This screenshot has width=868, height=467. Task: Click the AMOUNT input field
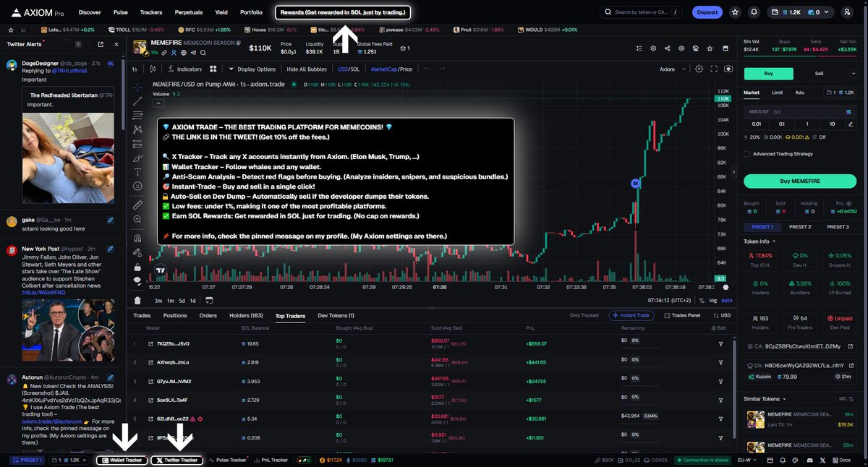[799, 112]
